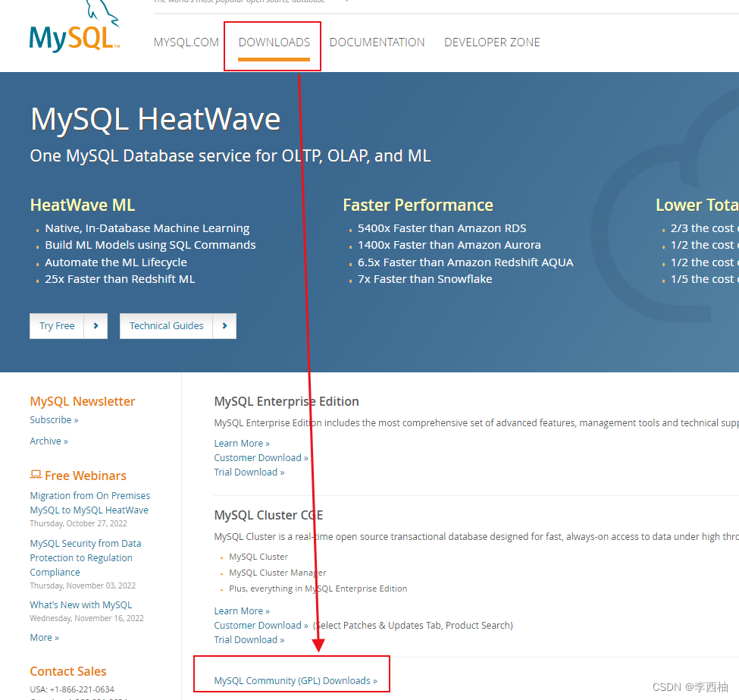Screen dimensions: 739x700
Task: Click the Faster Performance heading
Action: (x=418, y=206)
